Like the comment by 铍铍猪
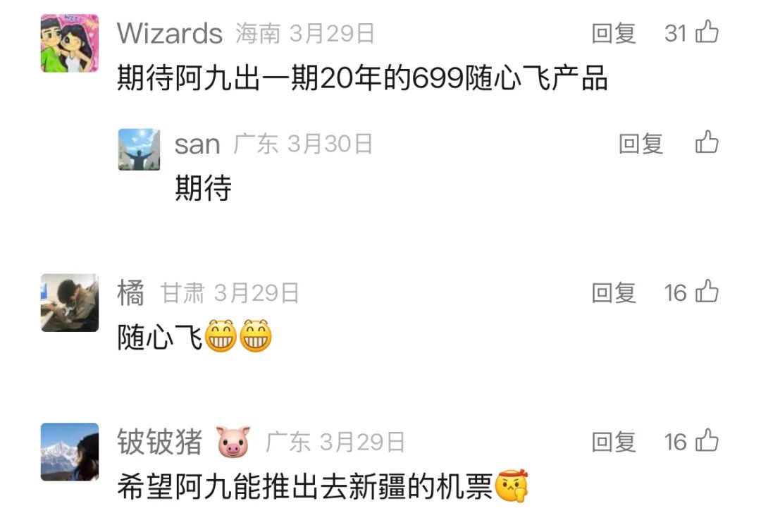This screenshot has height=532, width=761. [707, 440]
